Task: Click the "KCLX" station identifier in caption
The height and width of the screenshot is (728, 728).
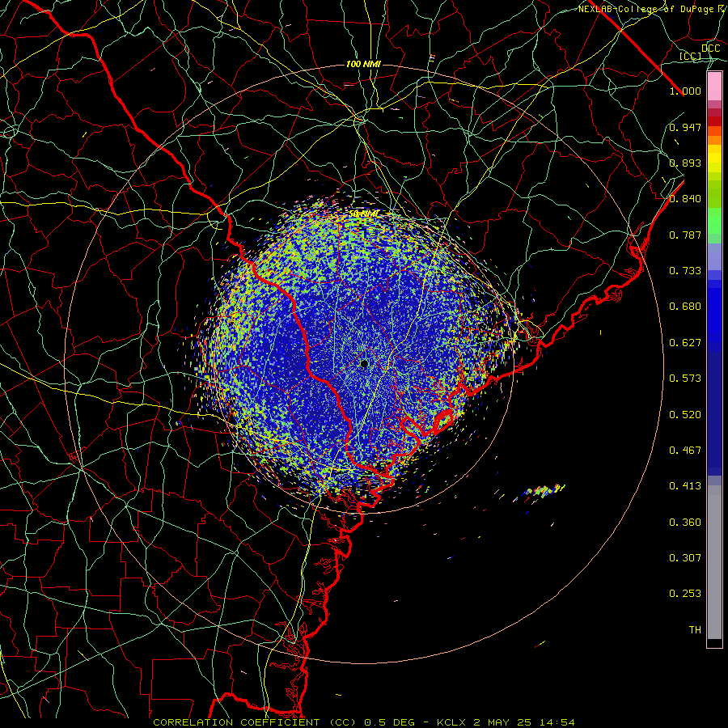Action: tap(451, 722)
